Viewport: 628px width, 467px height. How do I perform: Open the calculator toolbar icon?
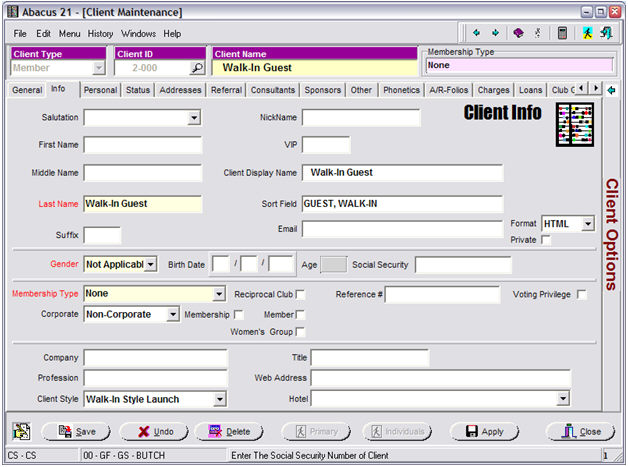click(563, 33)
